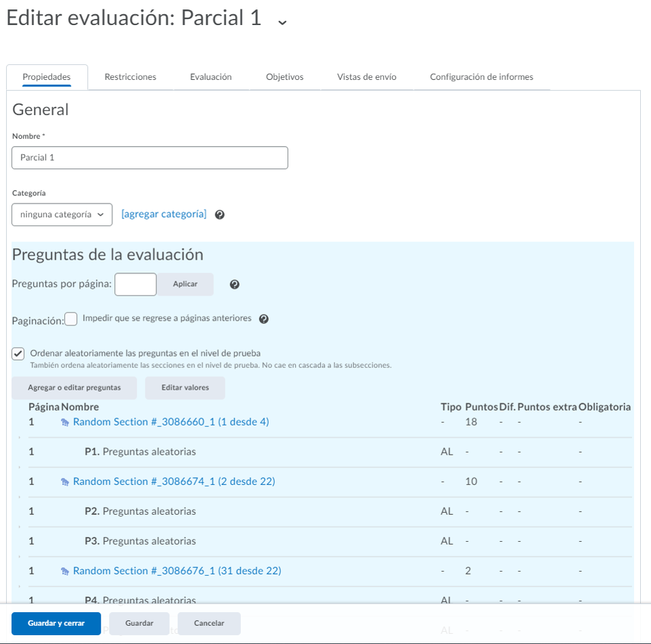
Task: Select the Vistas de envío tab
Action: coord(366,77)
